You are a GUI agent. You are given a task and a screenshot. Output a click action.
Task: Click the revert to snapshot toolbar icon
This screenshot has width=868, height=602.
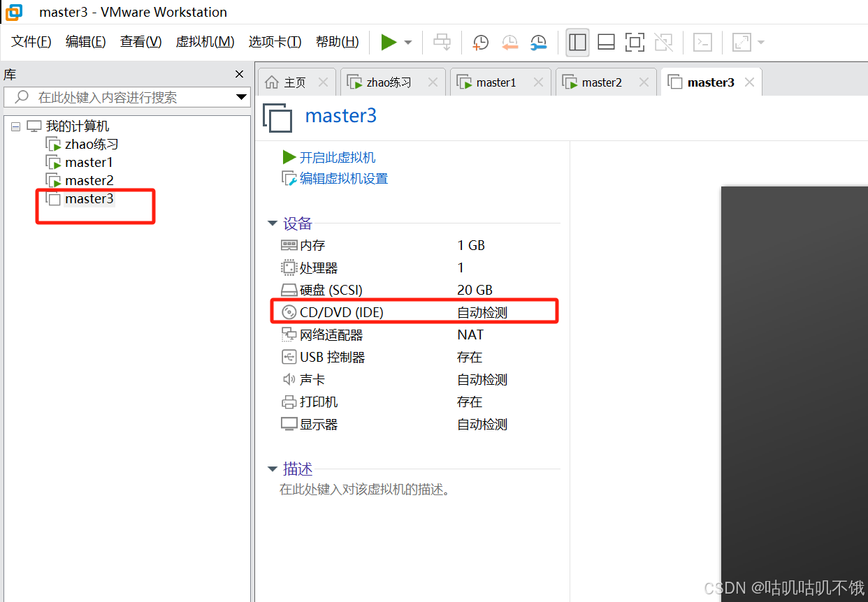click(509, 42)
